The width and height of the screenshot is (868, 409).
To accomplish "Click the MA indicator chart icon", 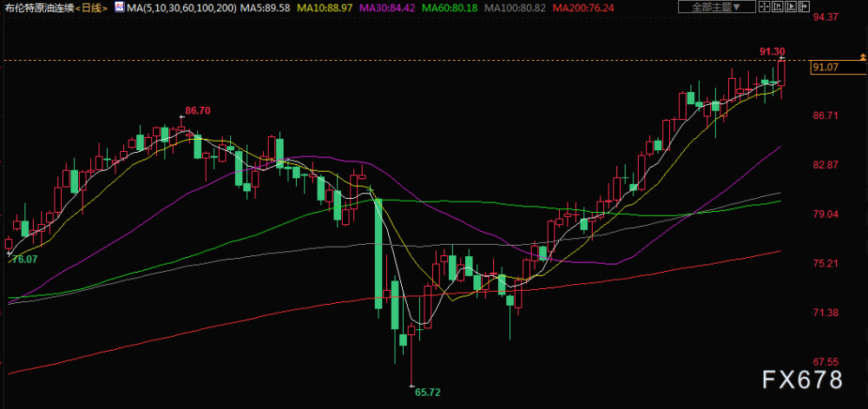I will click(x=119, y=8).
